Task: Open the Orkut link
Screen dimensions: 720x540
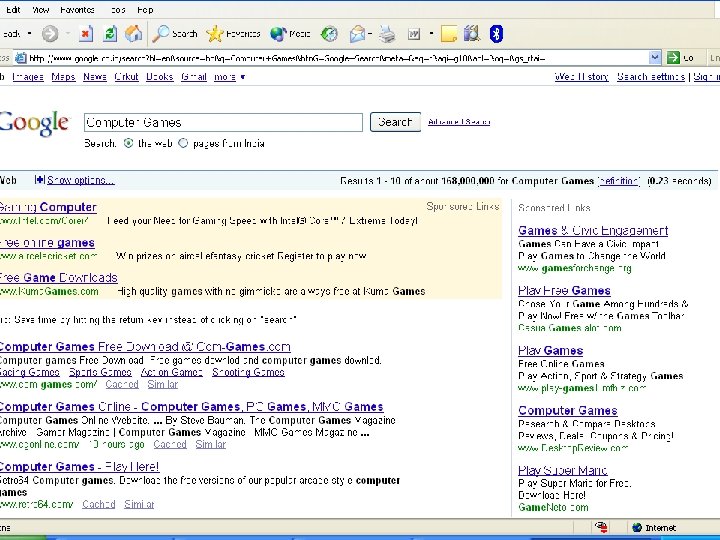Action: tap(126, 77)
